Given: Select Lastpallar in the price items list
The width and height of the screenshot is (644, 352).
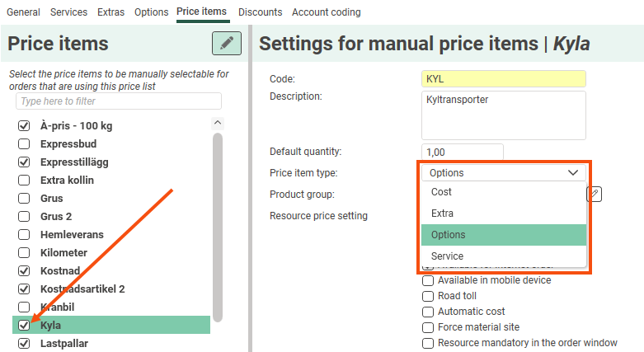Looking at the screenshot, I should click(64, 343).
